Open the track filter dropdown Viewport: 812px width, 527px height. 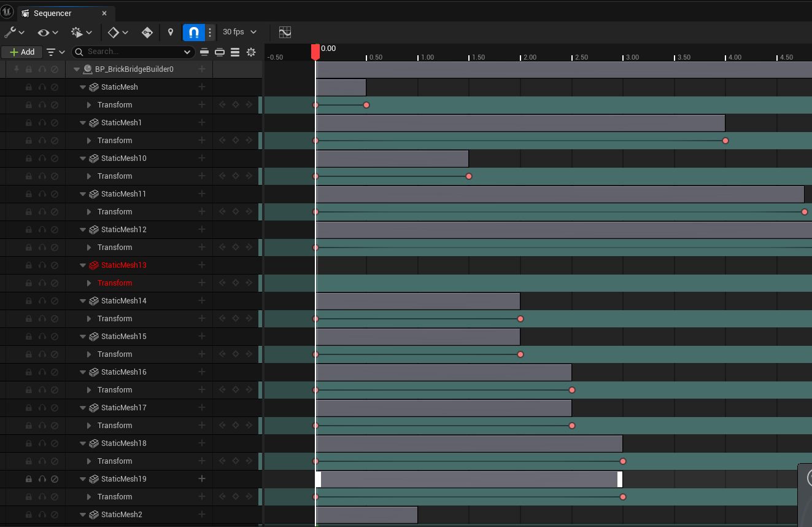pyautogui.click(x=55, y=52)
